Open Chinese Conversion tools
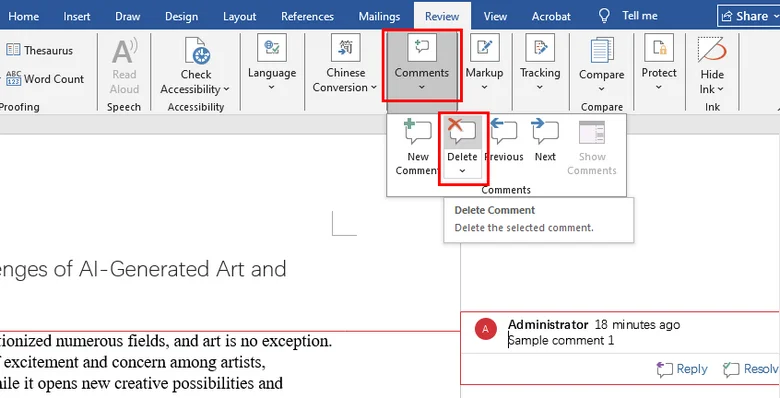Screen dimensions: 780x398 pyautogui.click(x=346, y=48)
